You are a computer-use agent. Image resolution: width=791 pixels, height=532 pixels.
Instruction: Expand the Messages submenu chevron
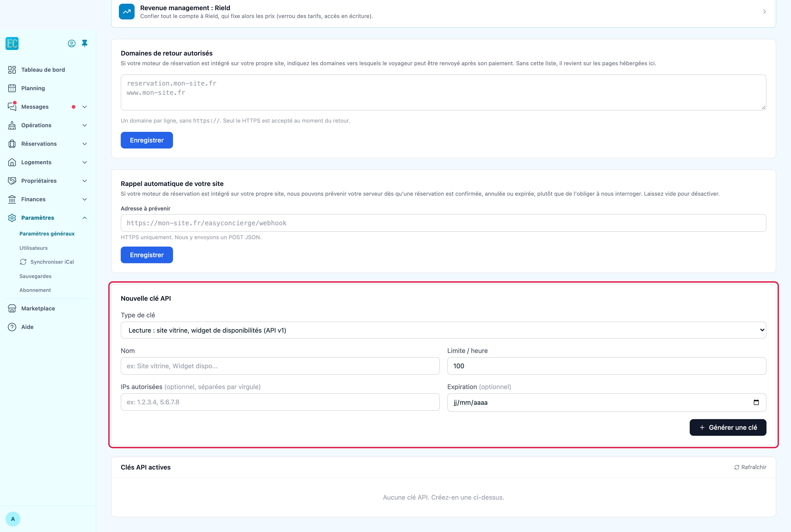tap(85, 107)
